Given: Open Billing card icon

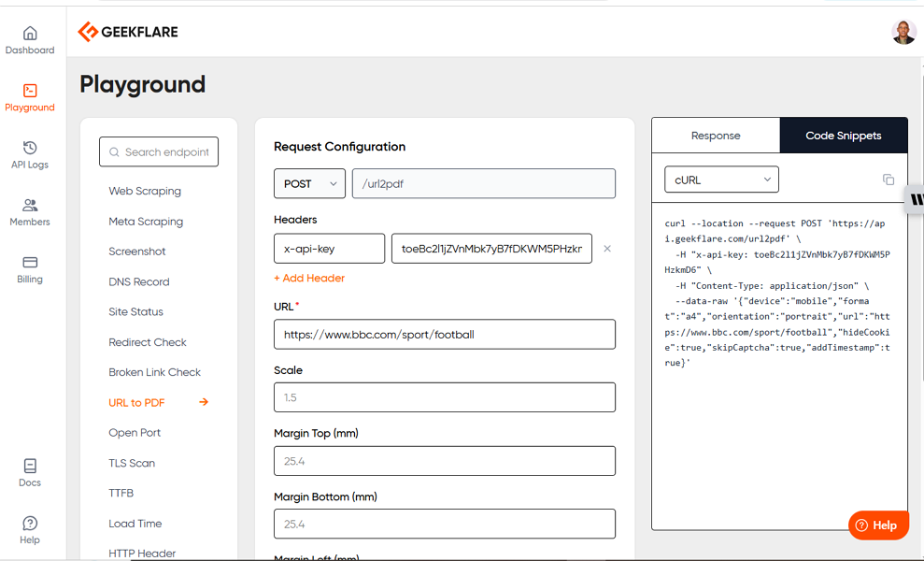Looking at the screenshot, I should 30,263.
